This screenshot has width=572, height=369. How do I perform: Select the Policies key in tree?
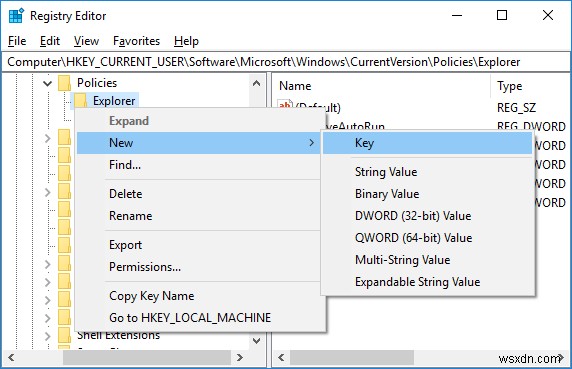pos(97,83)
